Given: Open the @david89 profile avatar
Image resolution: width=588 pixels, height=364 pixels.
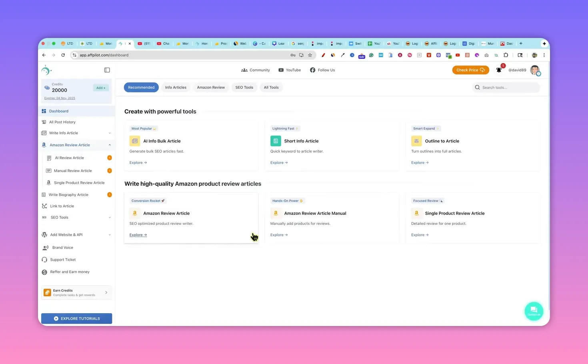Looking at the screenshot, I should coord(535,70).
